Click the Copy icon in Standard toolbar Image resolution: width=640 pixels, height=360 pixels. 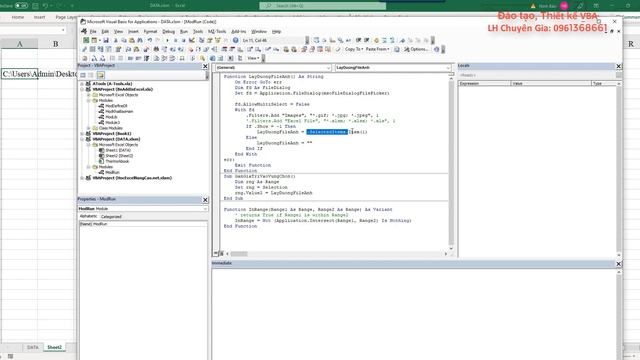(x=124, y=40)
